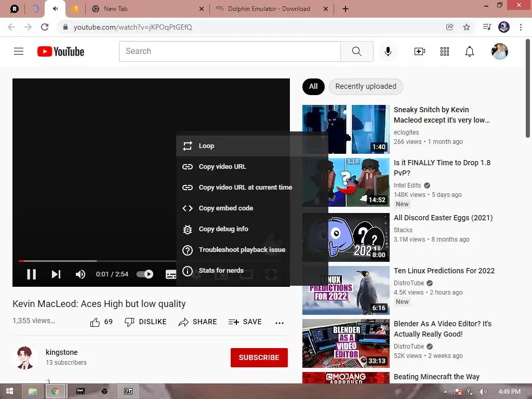Seek on the video progress bar
Screen dimensions: 532x399
(x=98, y=261)
